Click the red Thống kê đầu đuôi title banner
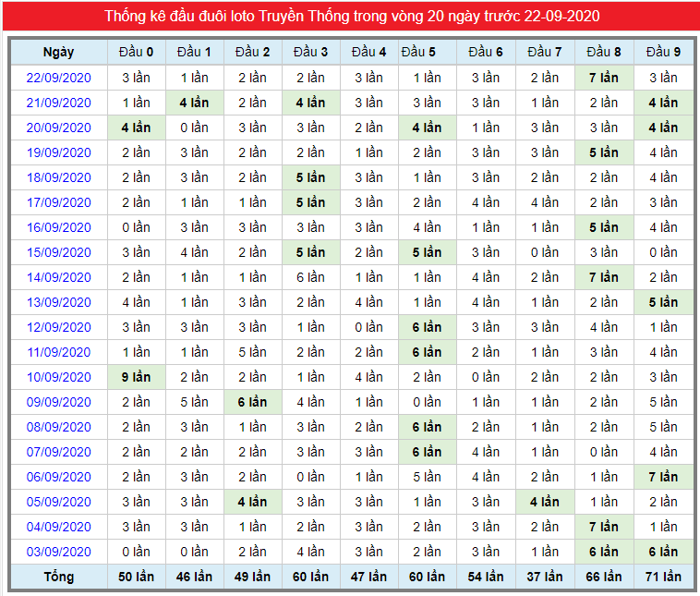The height and width of the screenshot is (596, 700). [x=351, y=16]
